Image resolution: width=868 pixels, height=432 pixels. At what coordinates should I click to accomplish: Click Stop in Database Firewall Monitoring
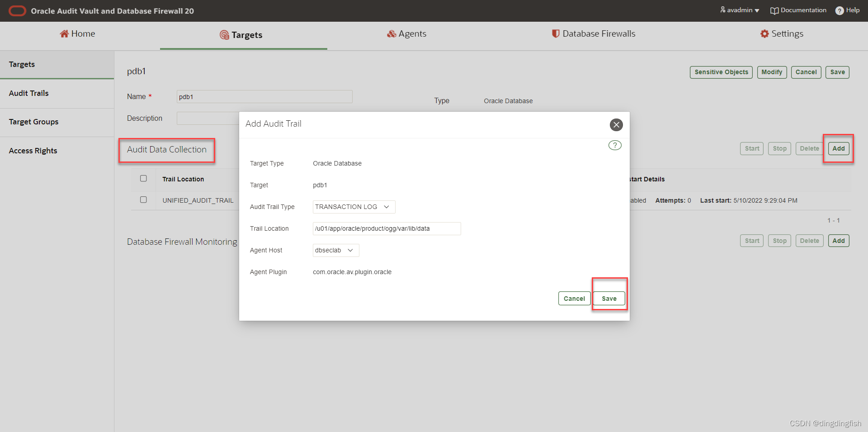pos(779,241)
